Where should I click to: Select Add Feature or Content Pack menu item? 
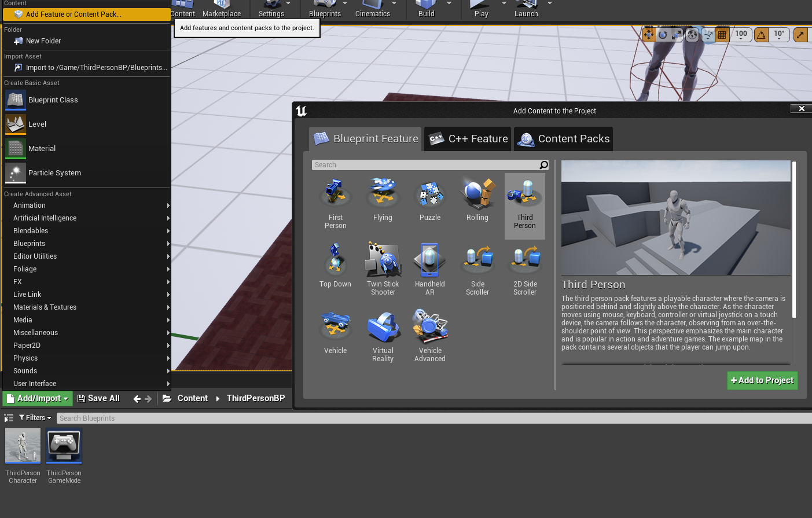pos(87,14)
